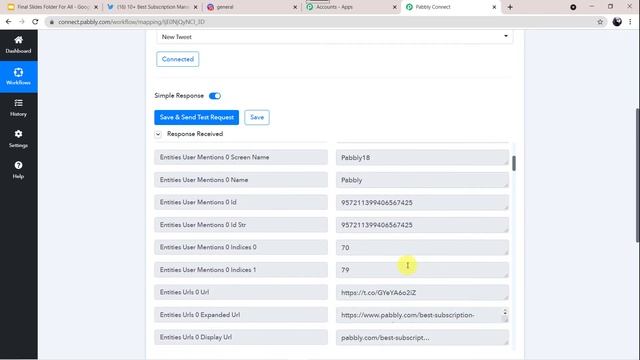Close the general tab
The image size is (640, 360).
click(295, 7)
